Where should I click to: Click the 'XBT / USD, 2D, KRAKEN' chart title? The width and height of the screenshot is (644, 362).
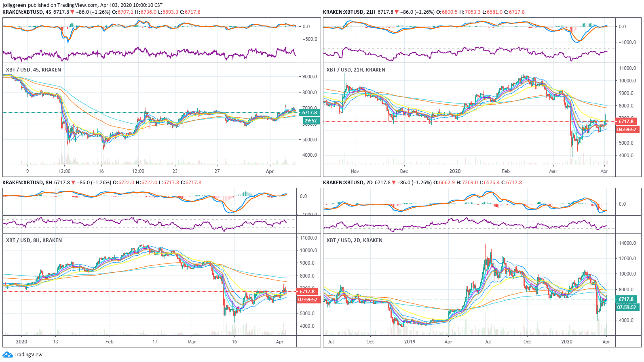355,240
